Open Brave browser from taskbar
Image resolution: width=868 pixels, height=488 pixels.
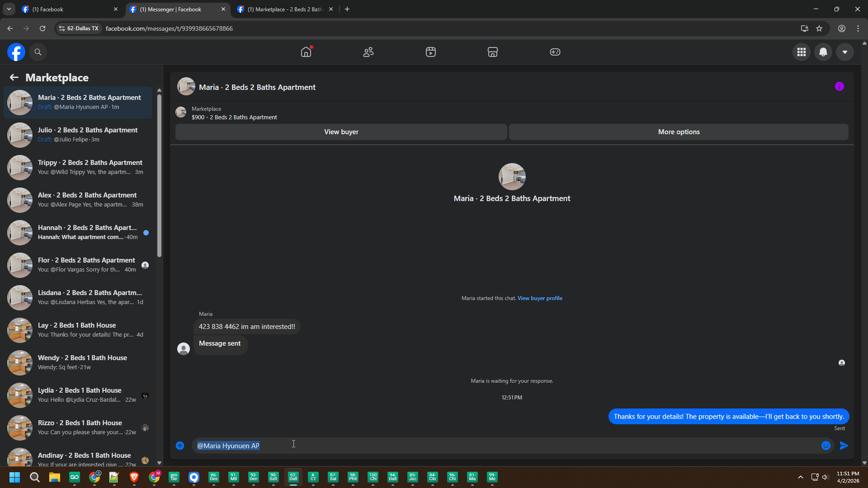tap(134, 477)
